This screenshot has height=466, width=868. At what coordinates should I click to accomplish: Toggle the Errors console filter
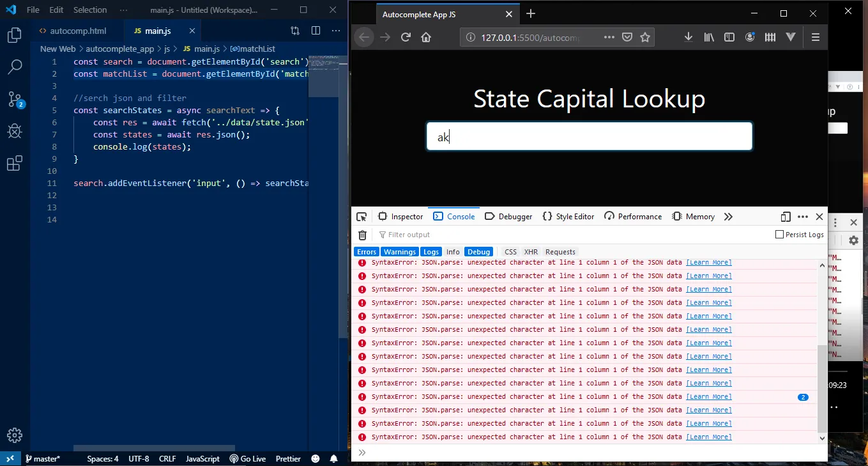pyautogui.click(x=367, y=252)
